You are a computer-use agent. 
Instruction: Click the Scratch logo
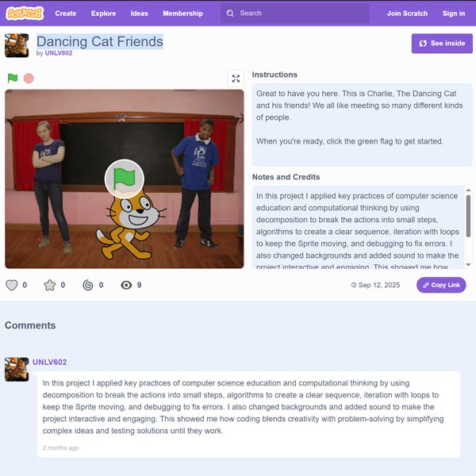[x=25, y=13]
